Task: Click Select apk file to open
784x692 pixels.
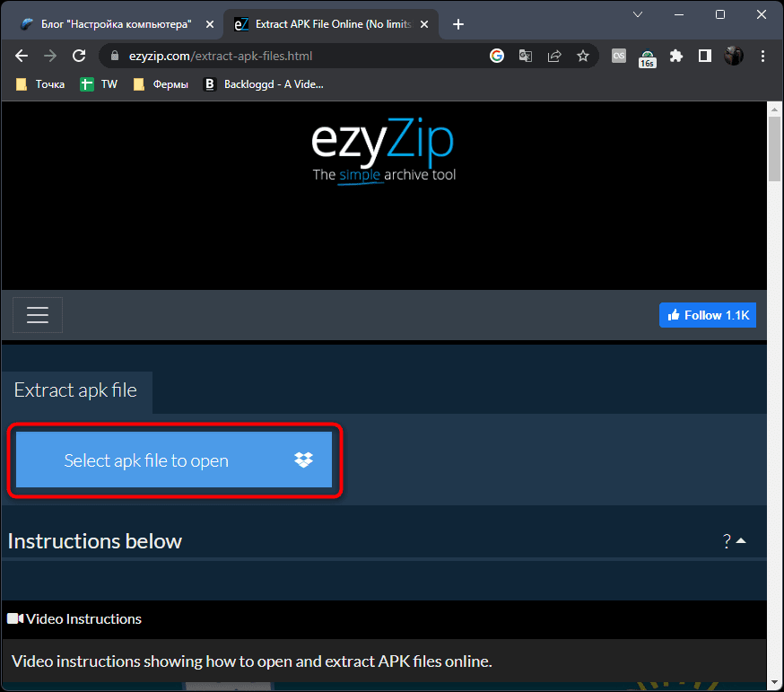Action: [174, 460]
